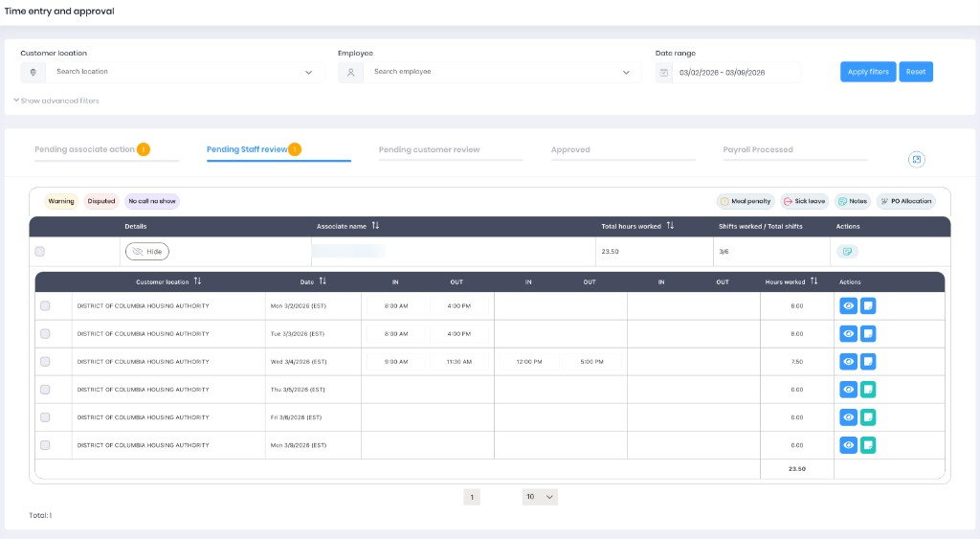
Task: Click the calendar icon in Date range
Action: (664, 73)
